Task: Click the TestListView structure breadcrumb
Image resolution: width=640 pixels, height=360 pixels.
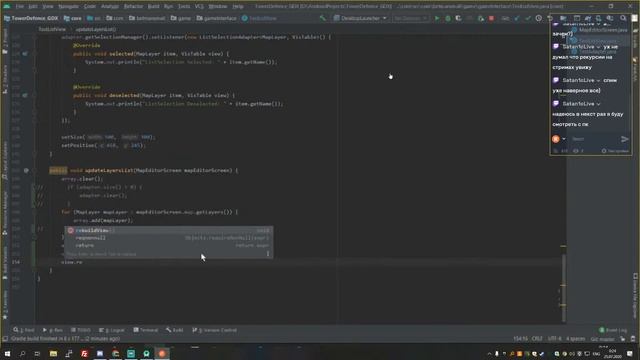Action: [52, 29]
